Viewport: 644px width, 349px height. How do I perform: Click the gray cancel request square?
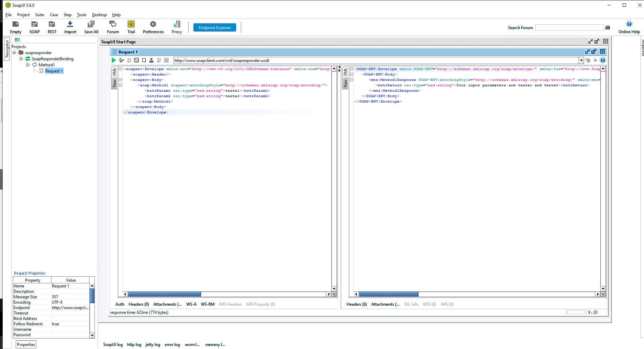tap(166, 60)
